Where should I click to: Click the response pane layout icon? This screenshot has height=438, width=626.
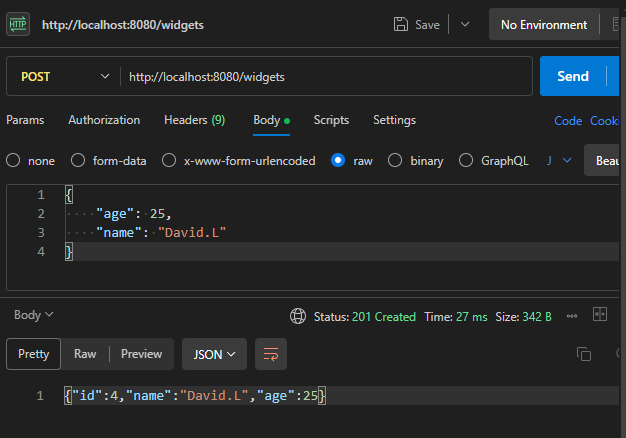point(600,315)
